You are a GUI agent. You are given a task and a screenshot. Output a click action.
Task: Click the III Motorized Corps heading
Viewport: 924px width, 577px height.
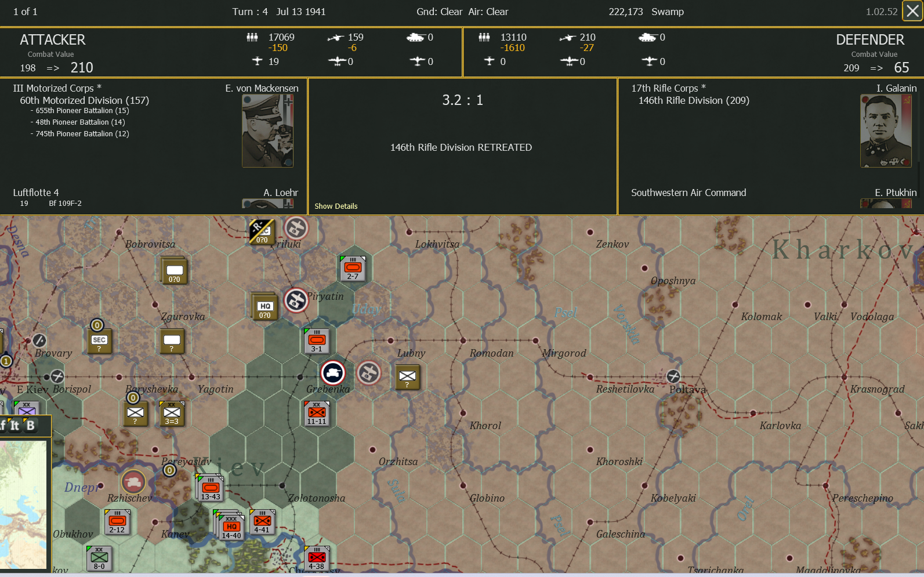[x=57, y=88]
